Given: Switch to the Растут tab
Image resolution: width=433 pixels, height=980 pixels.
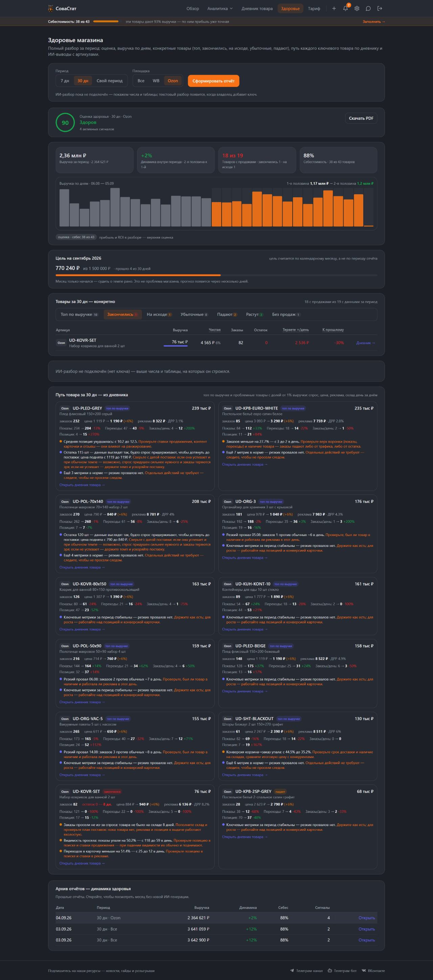Looking at the screenshot, I should 254,314.
